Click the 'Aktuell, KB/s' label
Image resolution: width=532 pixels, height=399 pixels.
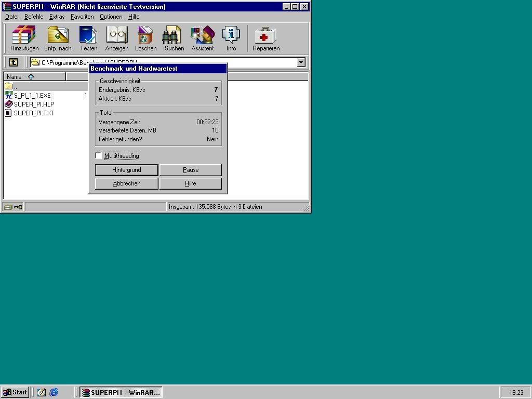[x=115, y=99]
